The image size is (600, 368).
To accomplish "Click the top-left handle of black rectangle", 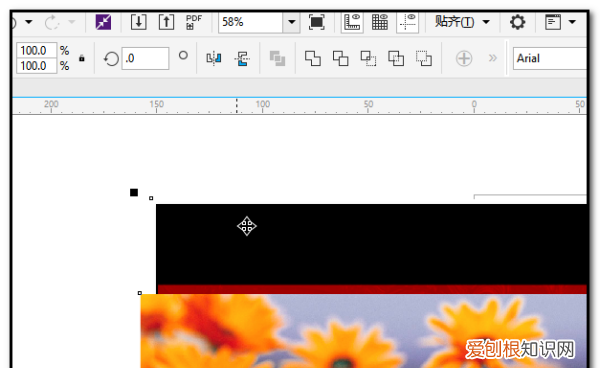I will [151, 198].
